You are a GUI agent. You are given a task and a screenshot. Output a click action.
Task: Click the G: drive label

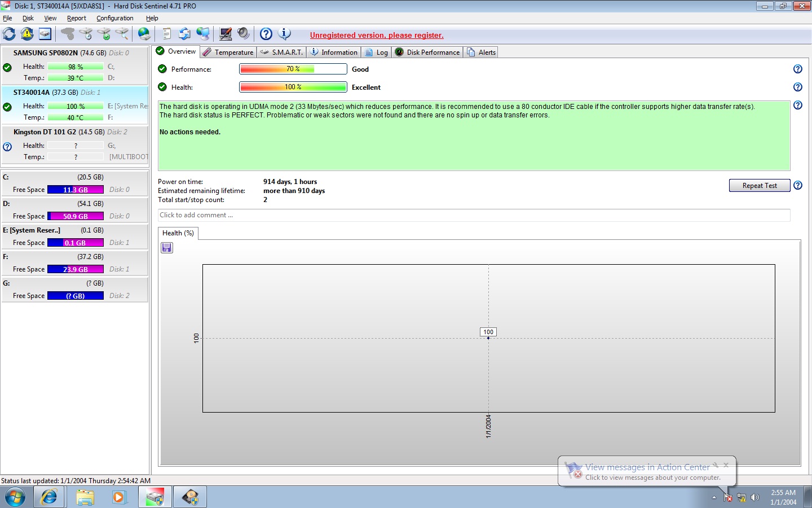6,283
